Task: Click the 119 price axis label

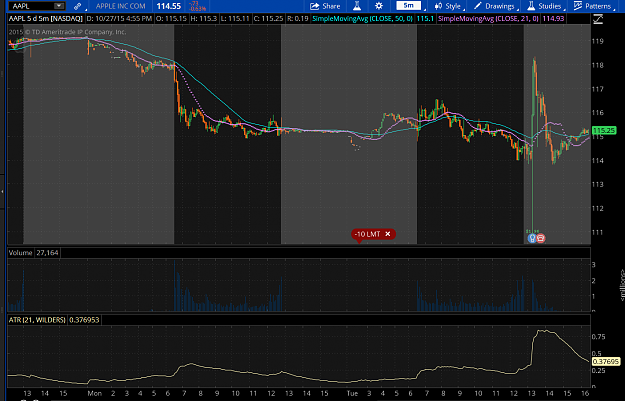Action: click(x=597, y=41)
